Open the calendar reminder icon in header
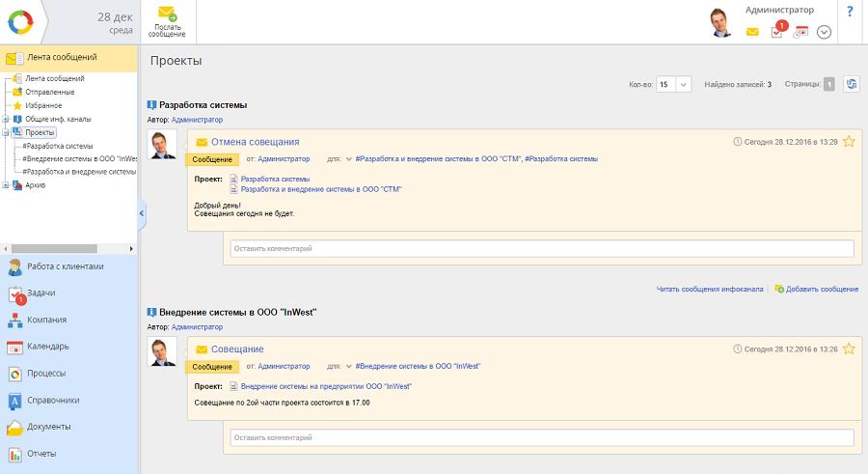Screen dimensions: 868x474 point(800,32)
